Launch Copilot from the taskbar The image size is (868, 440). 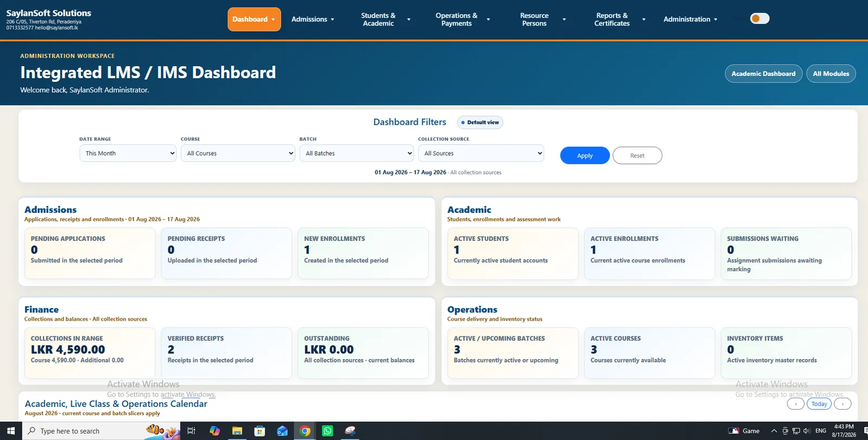[215, 431]
